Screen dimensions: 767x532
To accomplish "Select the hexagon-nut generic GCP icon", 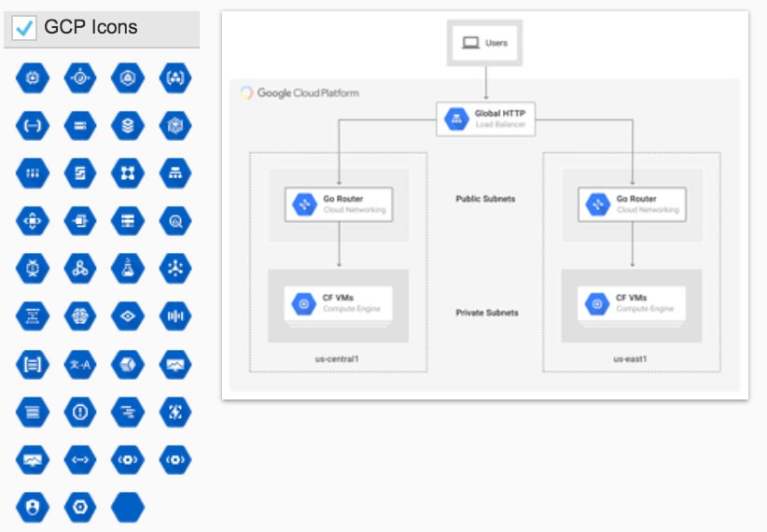I will click(80, 507).
